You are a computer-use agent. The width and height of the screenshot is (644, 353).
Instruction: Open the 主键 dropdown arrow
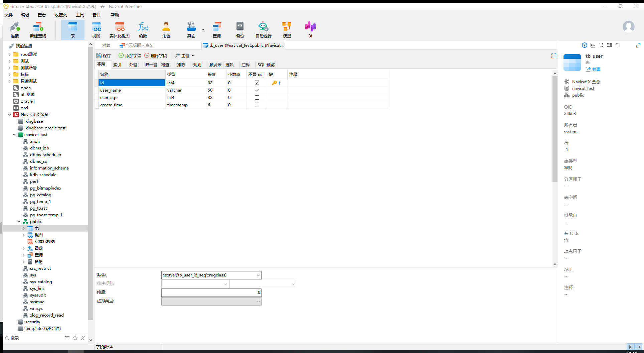pos(193,56)
